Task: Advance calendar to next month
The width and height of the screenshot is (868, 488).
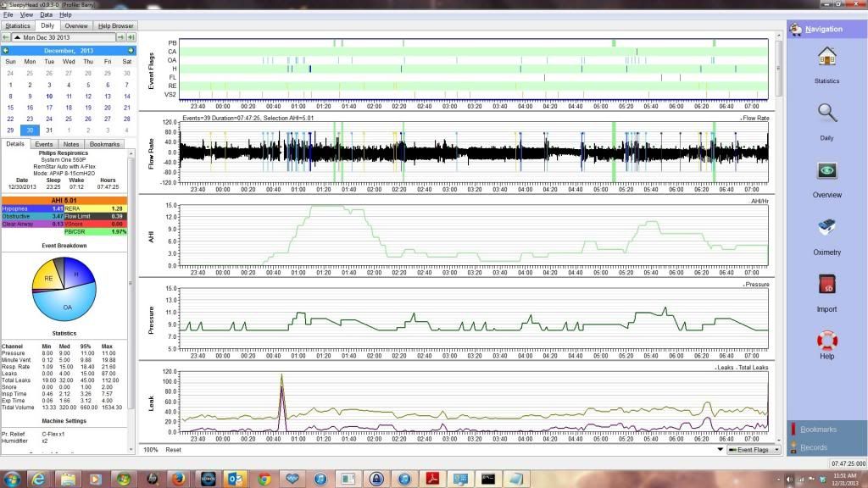Action: point(131,51)
